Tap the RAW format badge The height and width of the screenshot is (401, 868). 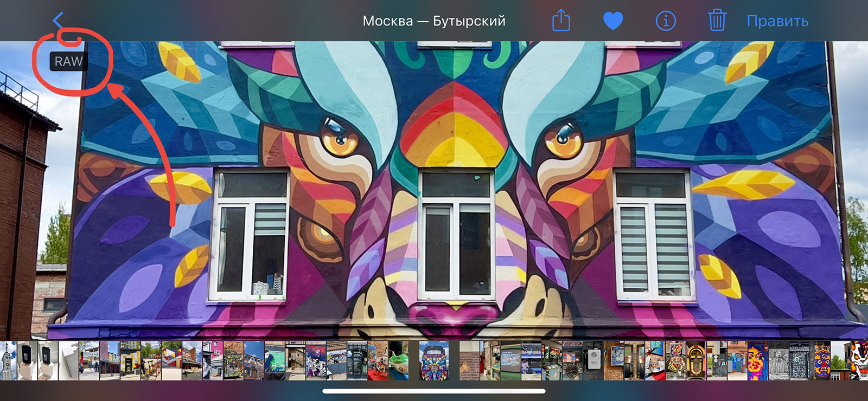point(69,62)
